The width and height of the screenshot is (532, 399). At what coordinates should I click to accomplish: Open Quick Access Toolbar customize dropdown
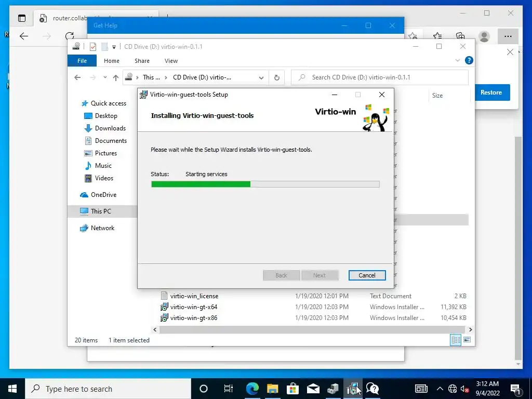pos(114,47)
